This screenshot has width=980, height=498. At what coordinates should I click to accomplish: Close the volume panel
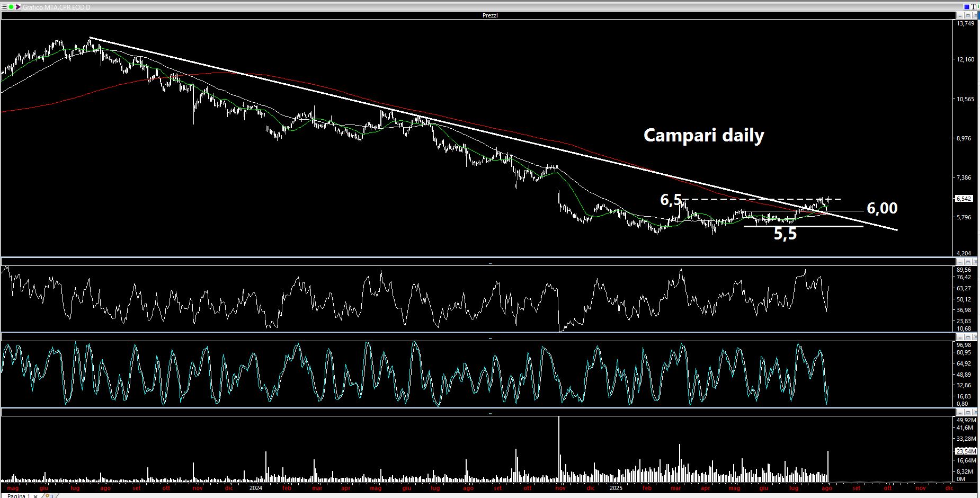coord(976,412)
